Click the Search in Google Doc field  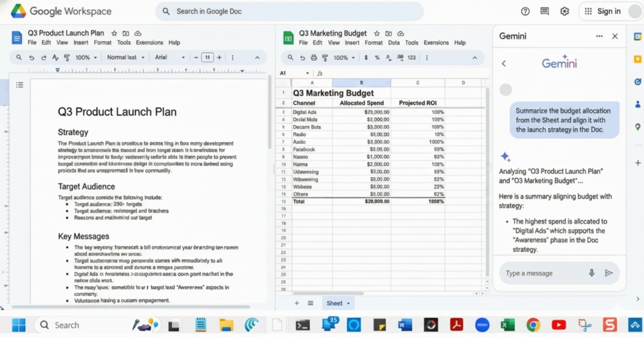pyautogui.click(x=289, y=11)
